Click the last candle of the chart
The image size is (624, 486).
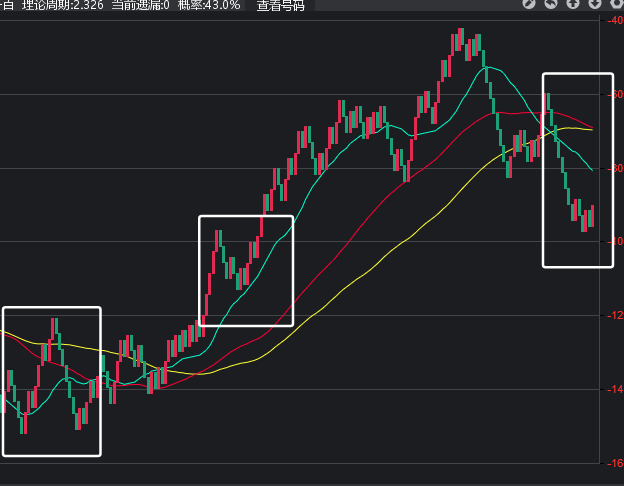coord(592,215)
